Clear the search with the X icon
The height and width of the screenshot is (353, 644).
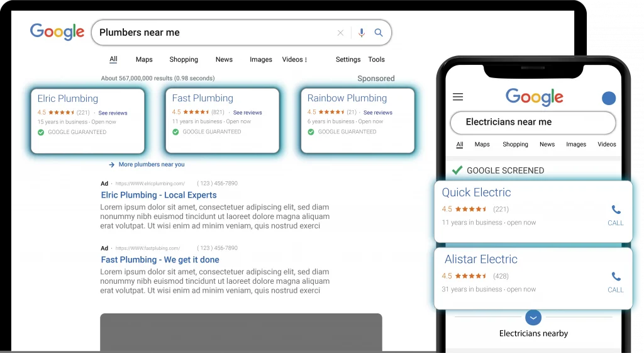pyautogui.click(x=340, y=33)
